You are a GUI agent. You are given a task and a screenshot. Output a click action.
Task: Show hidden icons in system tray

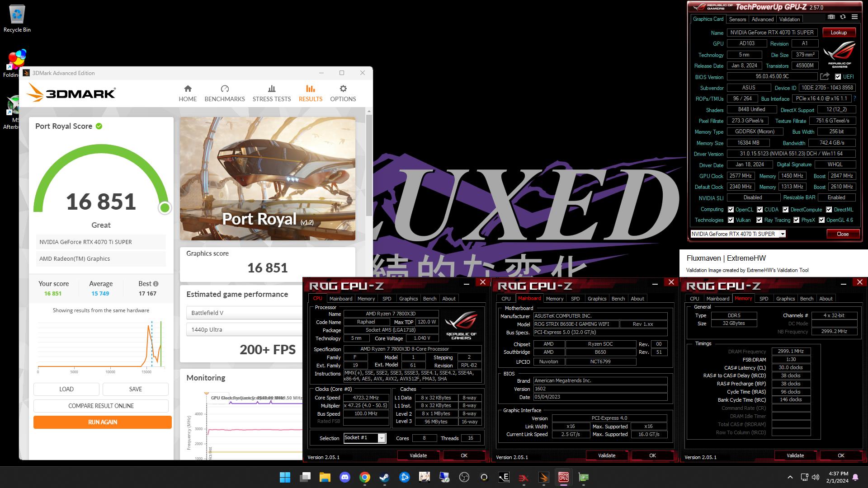coord(790,477)
